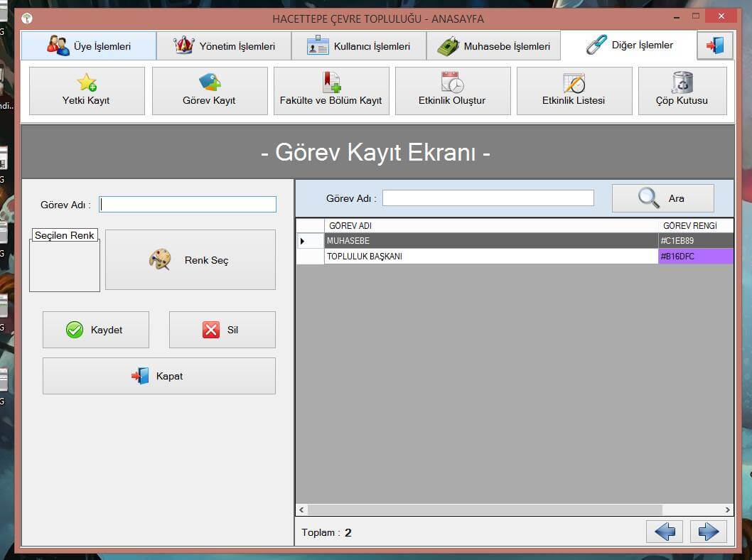The image size is (752, 560).
Task: Open the Yetki Kayıt star icon
Action: [x=87, y=83]
